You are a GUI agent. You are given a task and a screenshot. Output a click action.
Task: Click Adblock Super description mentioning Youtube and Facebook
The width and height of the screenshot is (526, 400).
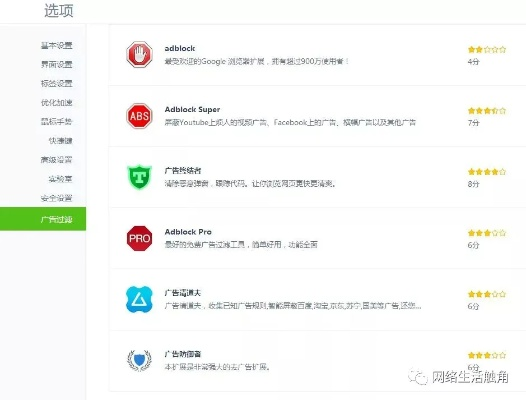point(290,122)
